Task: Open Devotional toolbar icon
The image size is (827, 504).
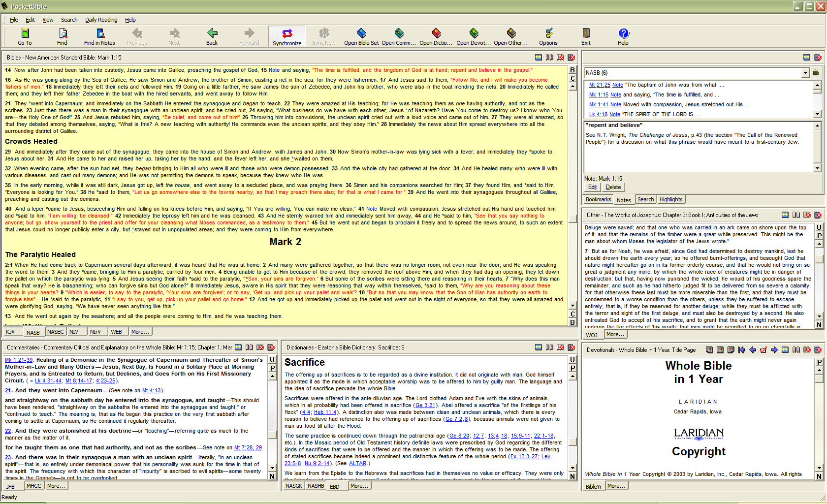Action: point(474,37)
